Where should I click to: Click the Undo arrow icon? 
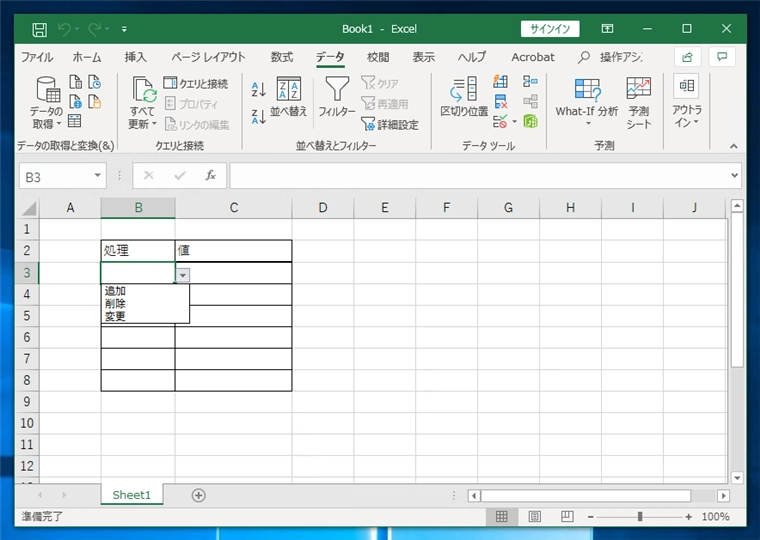pyautogui.click(x=64, y=29)
